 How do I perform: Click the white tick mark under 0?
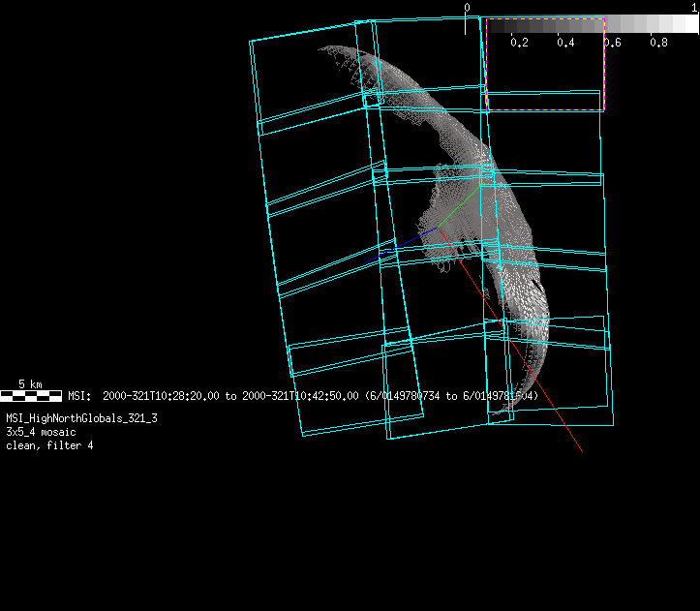[x=467, y=25]
